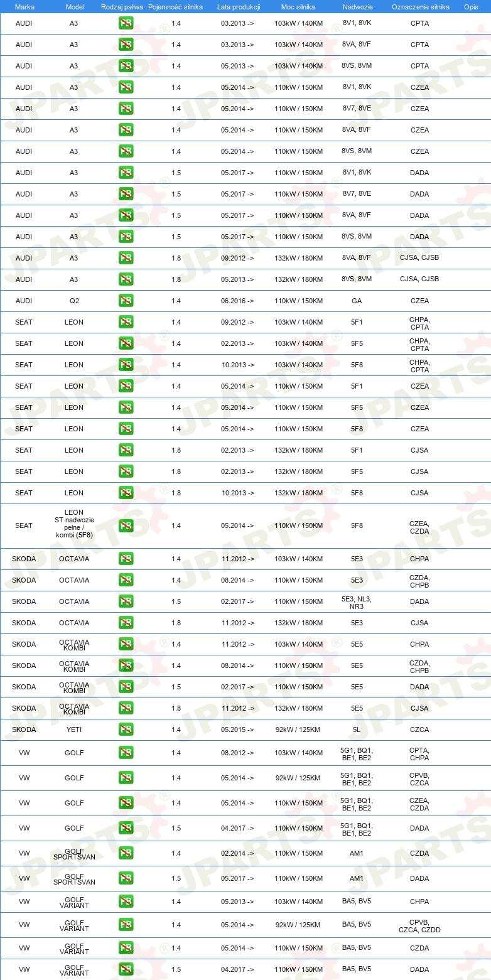Click the Rodzaj paliwa column header
The image size is (491, 980).
pos(122,6)
